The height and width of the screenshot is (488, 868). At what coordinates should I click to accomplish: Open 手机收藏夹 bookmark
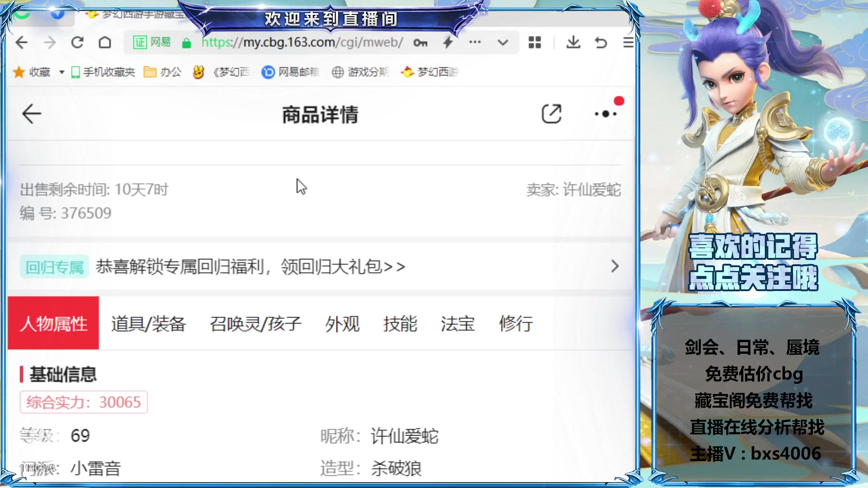click(x=103, y=72)
